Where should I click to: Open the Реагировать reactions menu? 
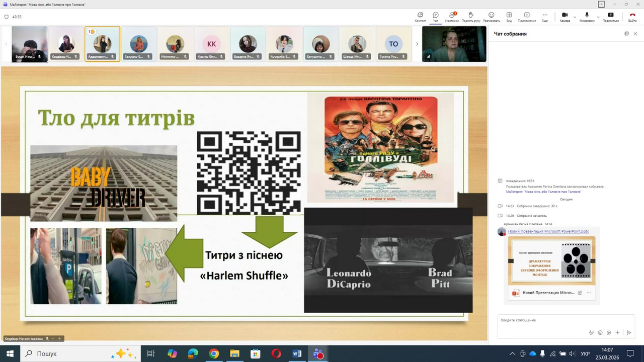coord(492,17)
